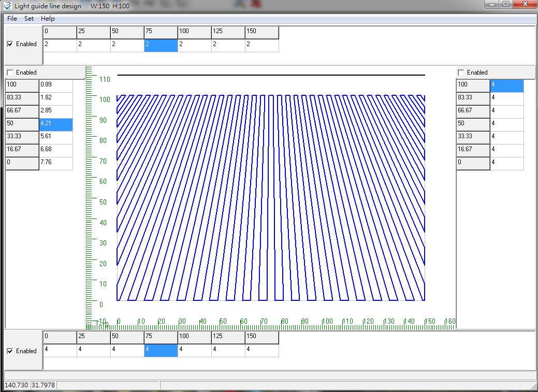Click right table row header 50
Screen dimensions: 538x392
coord(473,125)
